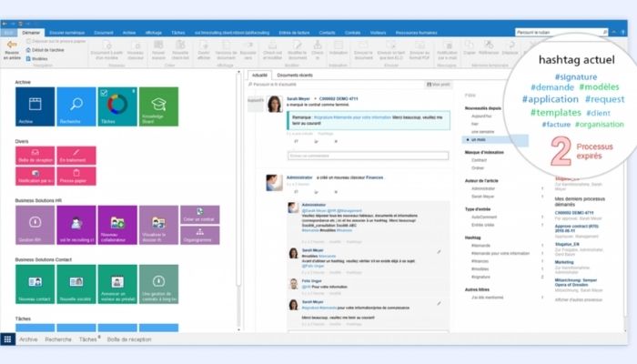Viewport: 637px width, 364px height.
Task: Click Nouveau classeur ribbon button
Action: (x=136, y=50)
